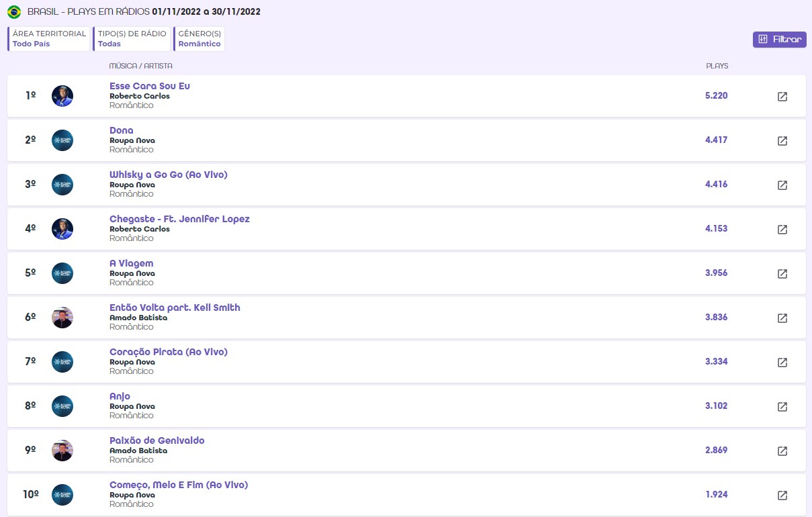Click the 10º ranking position
The image size is (812, 517).
31,495
